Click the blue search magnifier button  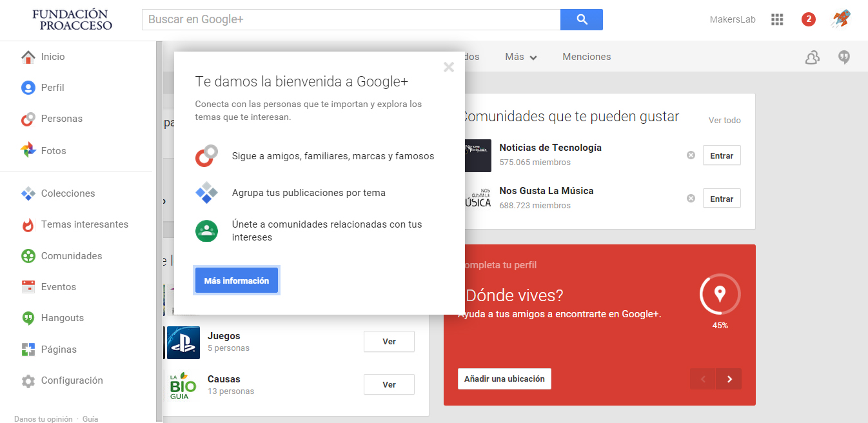pos(582,19)
